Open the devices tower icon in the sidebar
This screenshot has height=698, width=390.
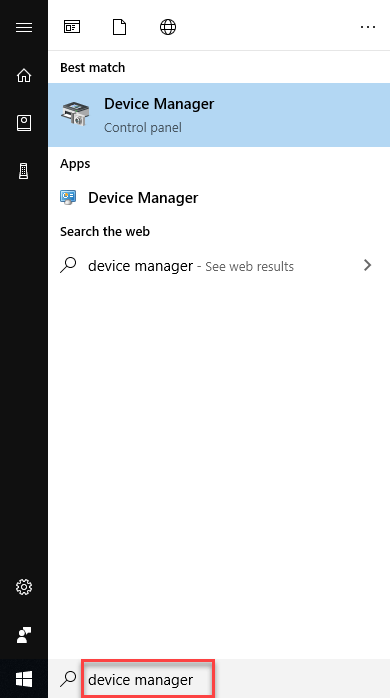tap(24, 171)
